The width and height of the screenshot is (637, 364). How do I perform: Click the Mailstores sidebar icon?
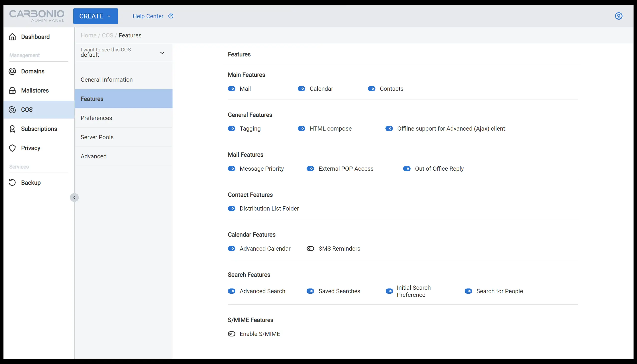[x=13, y=91]
